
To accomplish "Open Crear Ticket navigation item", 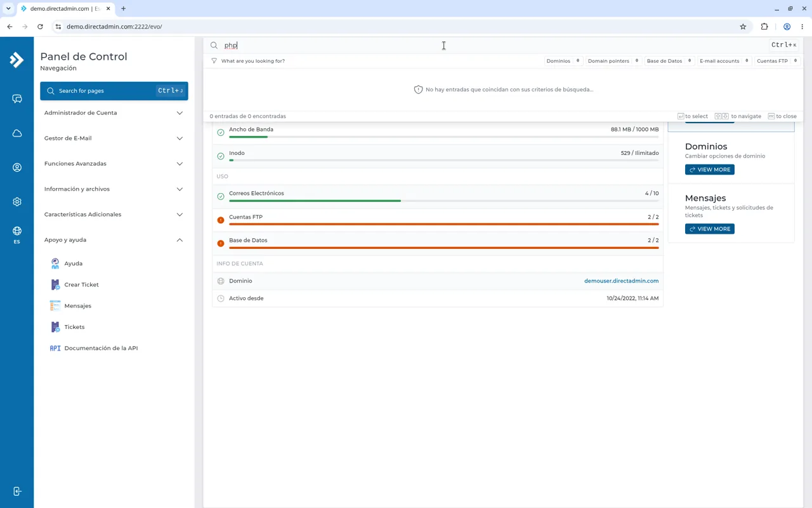I will tap(81, 284).
